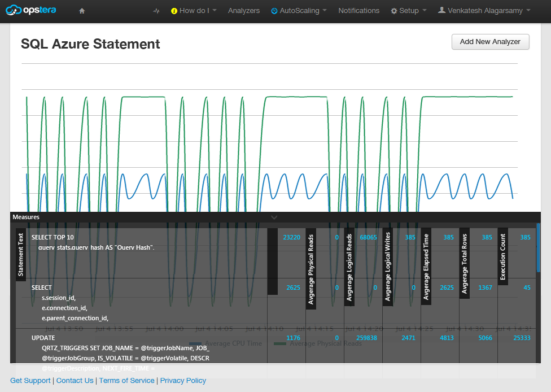This screenshot has width=551, height=392.
Task: Open the Contact Us link
Action: click(x=75, y=380)
